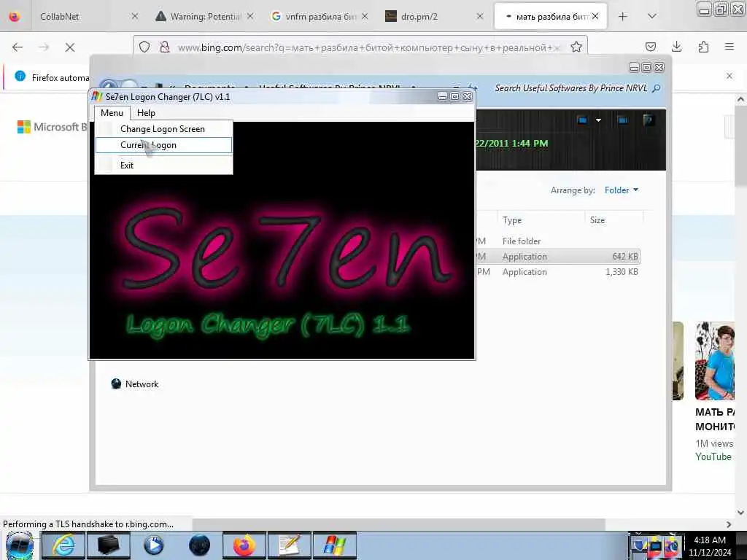Choose Exit from the Menu dropdown
The width and height of the screenshot is (747, 560).
[x=164, y=166]
